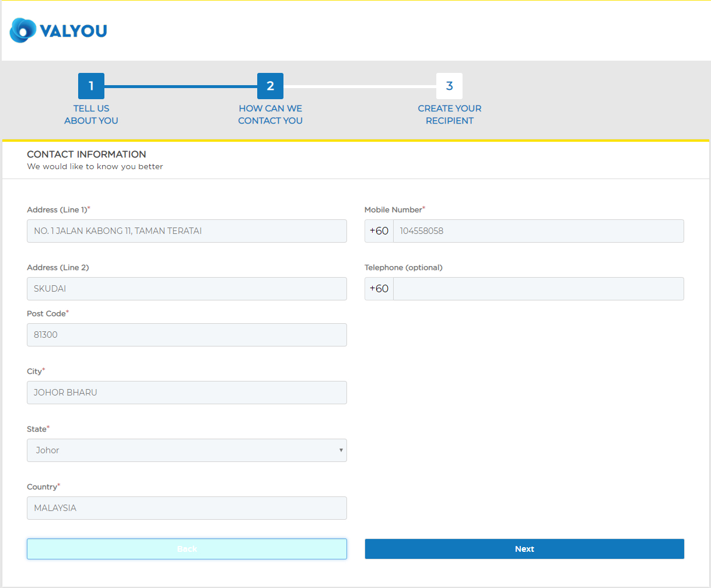This screenshot has height=588, width=711.
Task: Click the numbered box labeled 2
Action: coord(270,85)
